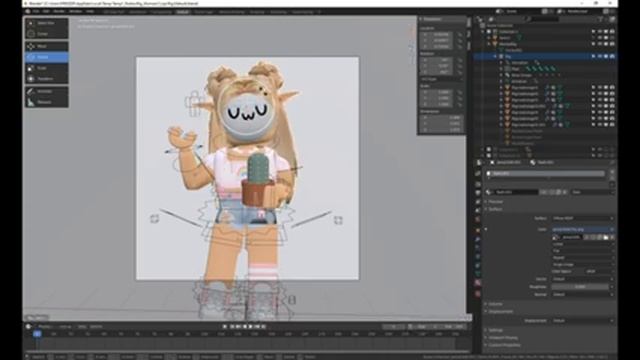This screenshot has height=360, width=640.
Task: Open the outliner filter funnel icon
Action: 600,19
